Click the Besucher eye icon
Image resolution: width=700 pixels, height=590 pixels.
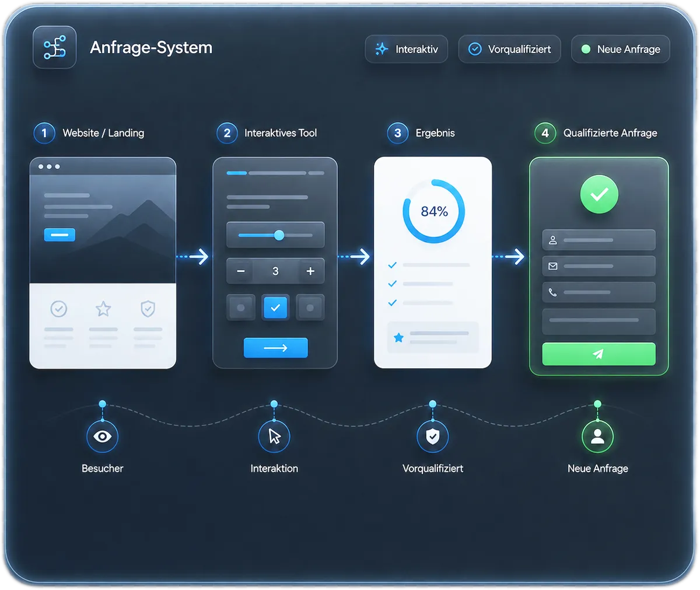click(103, 437)
